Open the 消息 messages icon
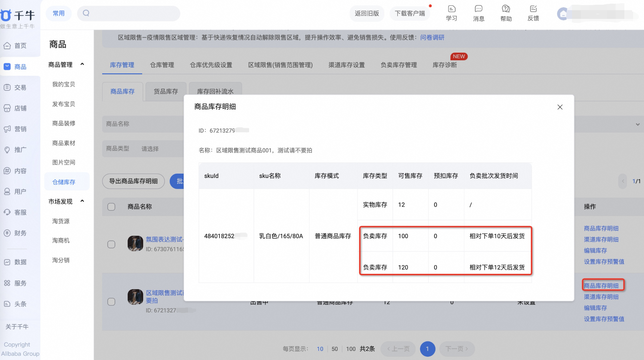Image resolution: width=644 pixels, height=360 pixels. tap(479, 9)
